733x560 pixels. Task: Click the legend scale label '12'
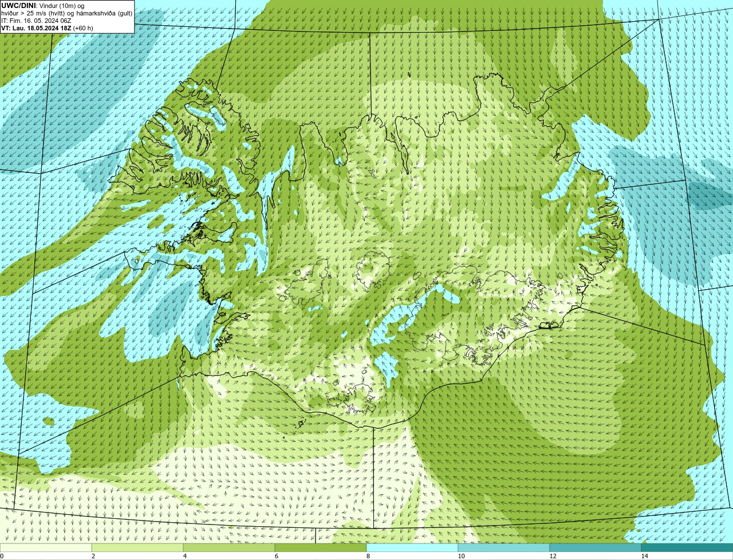click(x=553, y=556)
